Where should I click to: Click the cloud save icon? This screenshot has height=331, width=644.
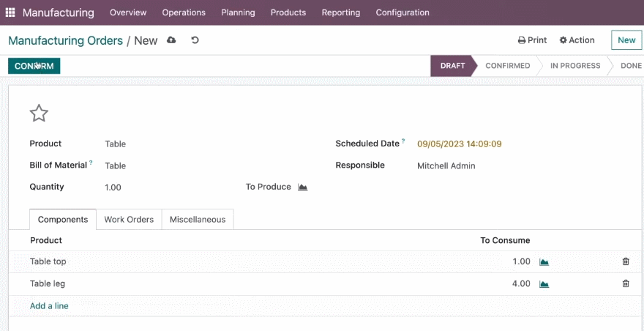tap(171, 40)
